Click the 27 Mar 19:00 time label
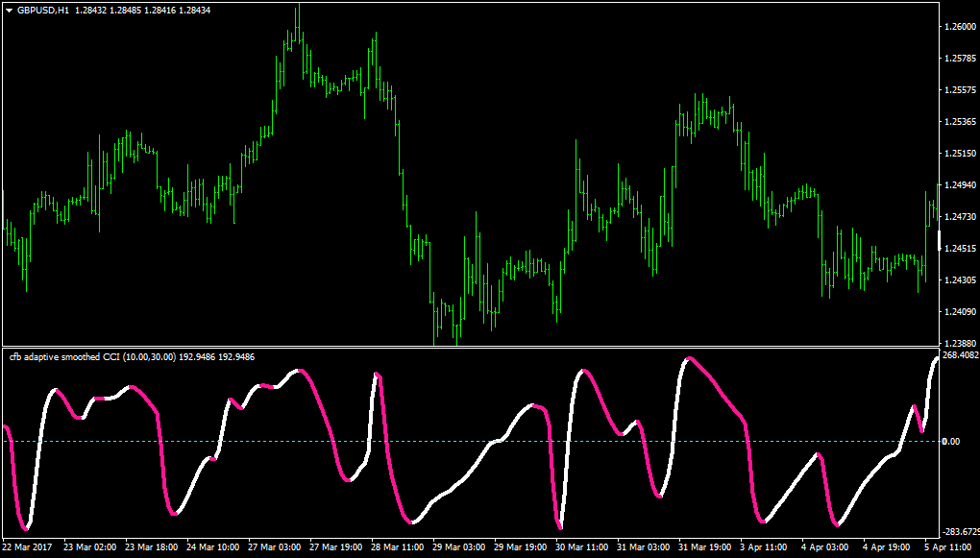 click(x=336, y=546)
